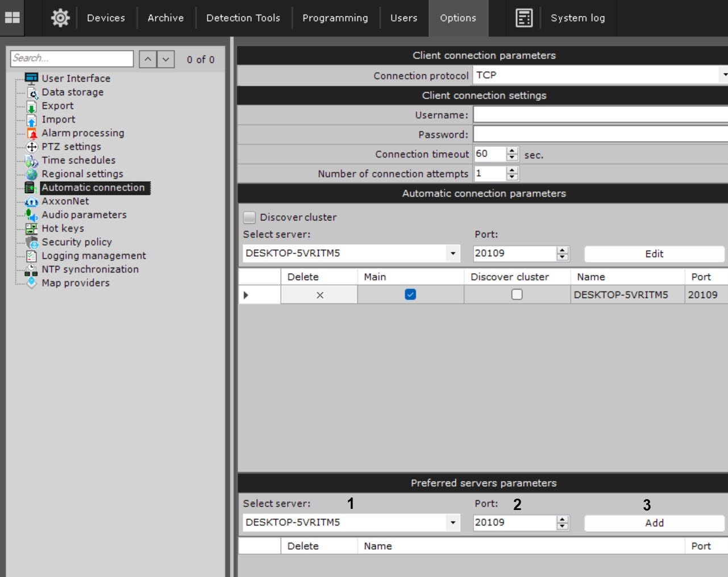Viewport: 728px width, 577px height.
Task: Click the User Interface monitor icon
Action: tap(31, 78)
